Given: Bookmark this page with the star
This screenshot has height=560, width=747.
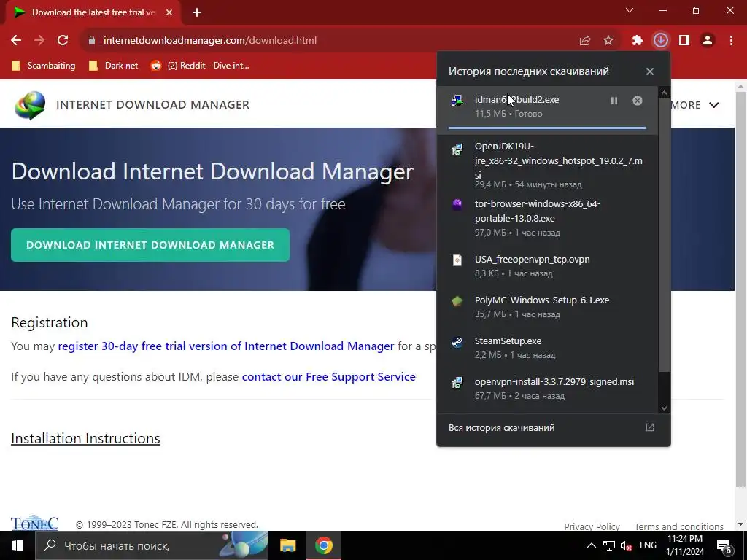Looking at the screenshot, I should (608, 41).
